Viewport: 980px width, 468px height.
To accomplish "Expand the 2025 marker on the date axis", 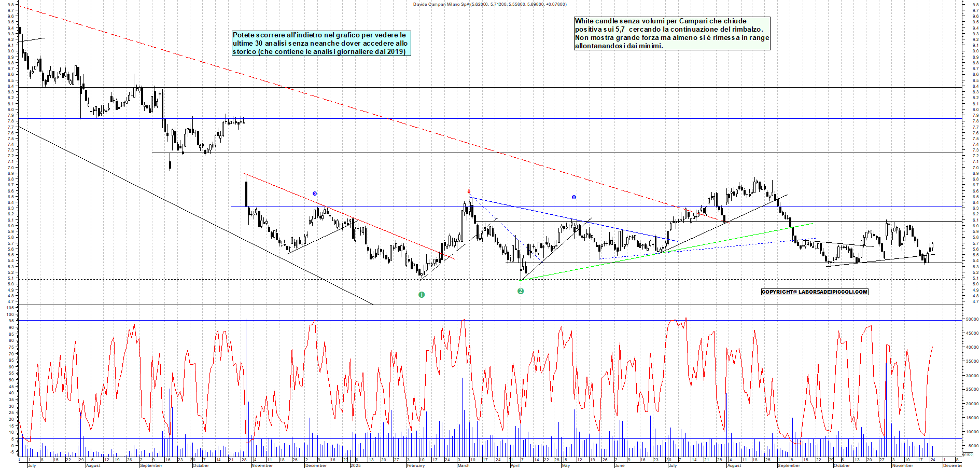I will tap(356, 466).
